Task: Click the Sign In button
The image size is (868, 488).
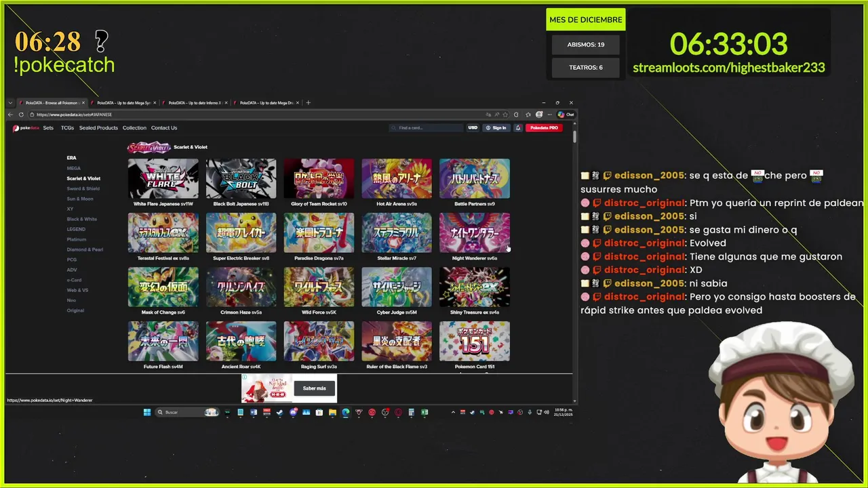Action: 496,127
